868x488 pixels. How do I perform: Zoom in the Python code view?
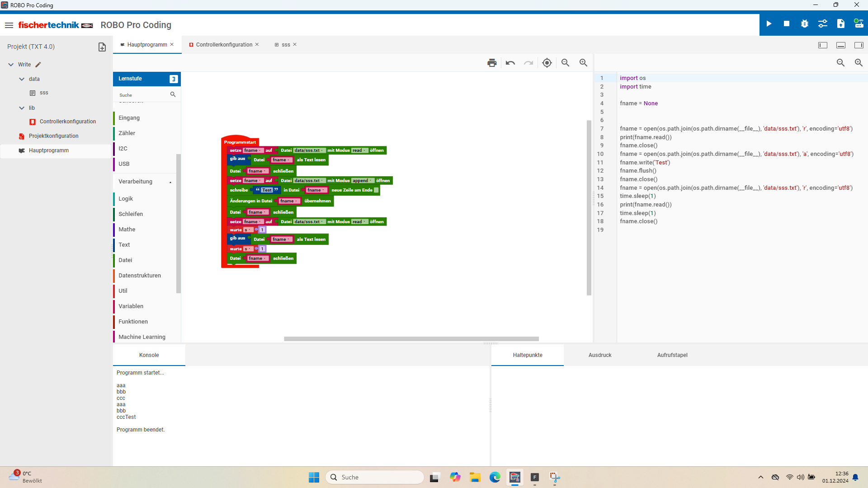(859, 63)
